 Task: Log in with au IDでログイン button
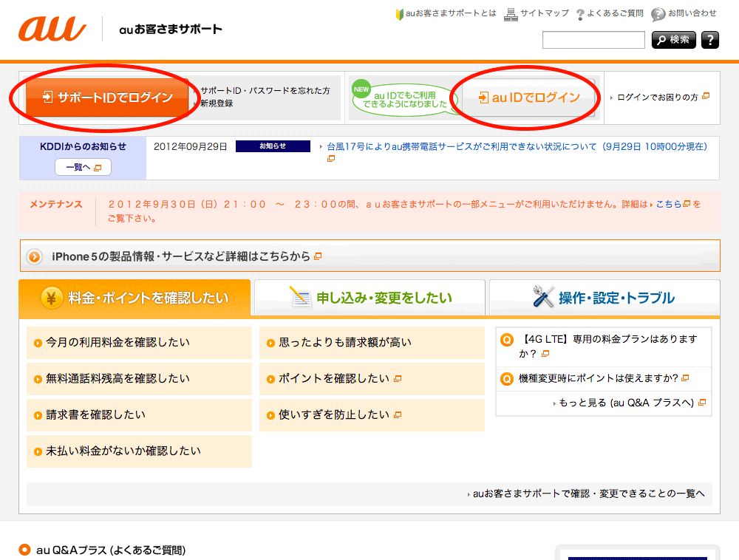[528, 98]
